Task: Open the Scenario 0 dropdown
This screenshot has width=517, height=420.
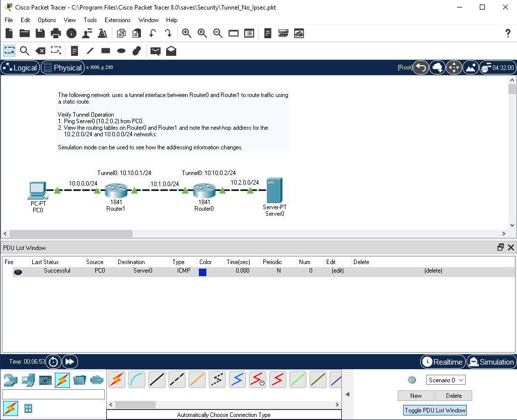Action: pyautogui.click(x=446, y=380)
